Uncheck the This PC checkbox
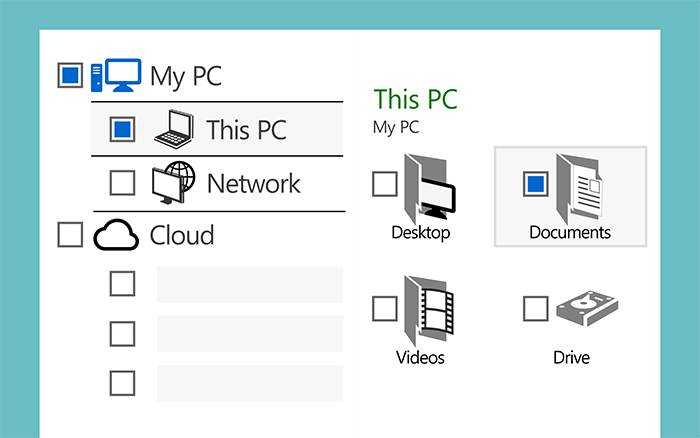Viewport: 700px width, 438px height. pos(122,129)
